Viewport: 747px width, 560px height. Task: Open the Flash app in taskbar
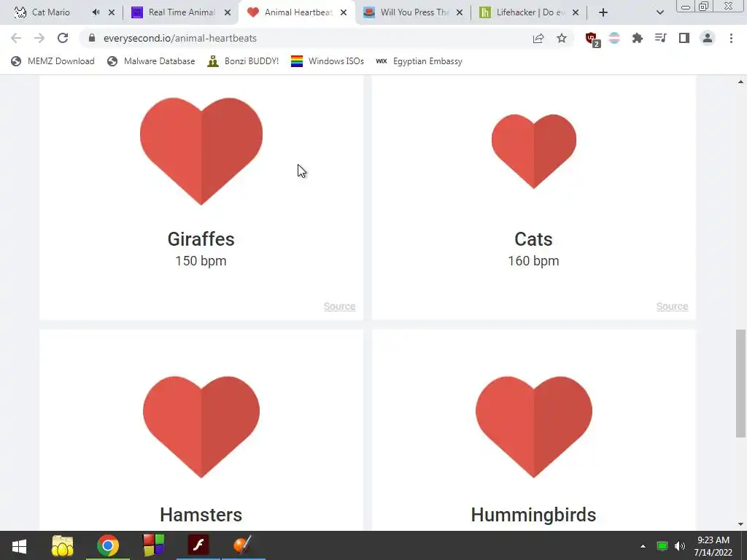tap(198, 545)
